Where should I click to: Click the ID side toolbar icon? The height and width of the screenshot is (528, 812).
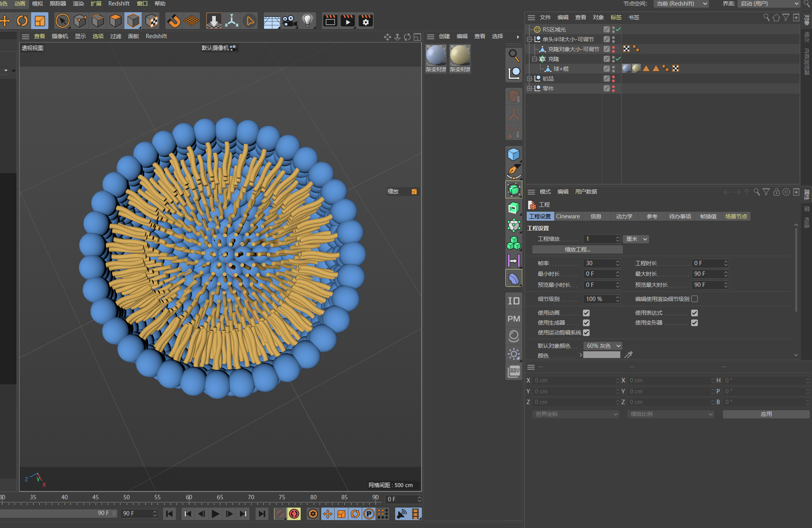pos(514,301)
